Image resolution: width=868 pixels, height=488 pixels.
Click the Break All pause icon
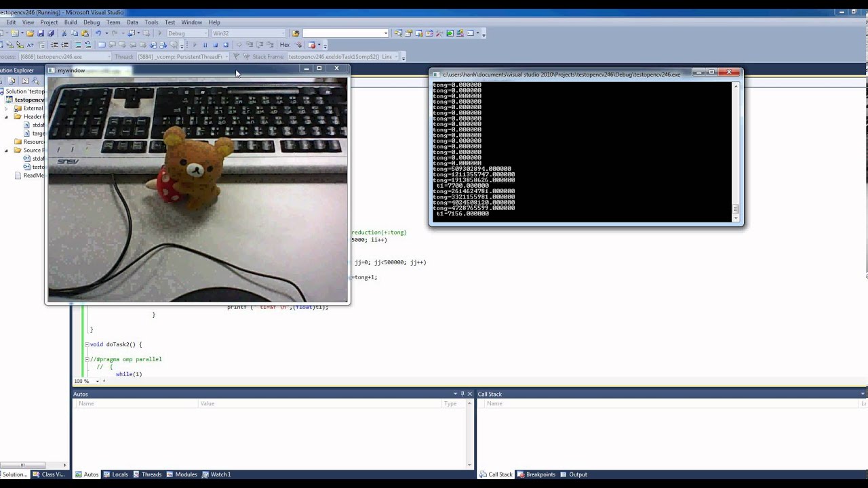coord(205,45)
